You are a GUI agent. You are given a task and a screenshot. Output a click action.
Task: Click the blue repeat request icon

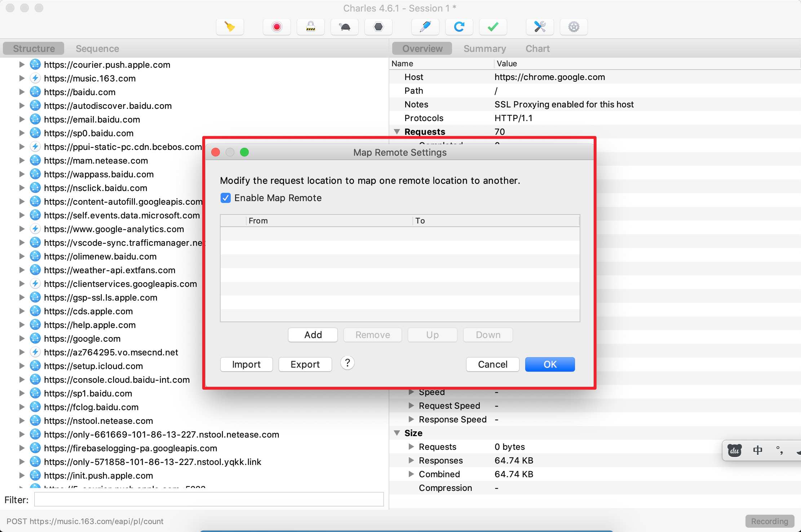459,27
